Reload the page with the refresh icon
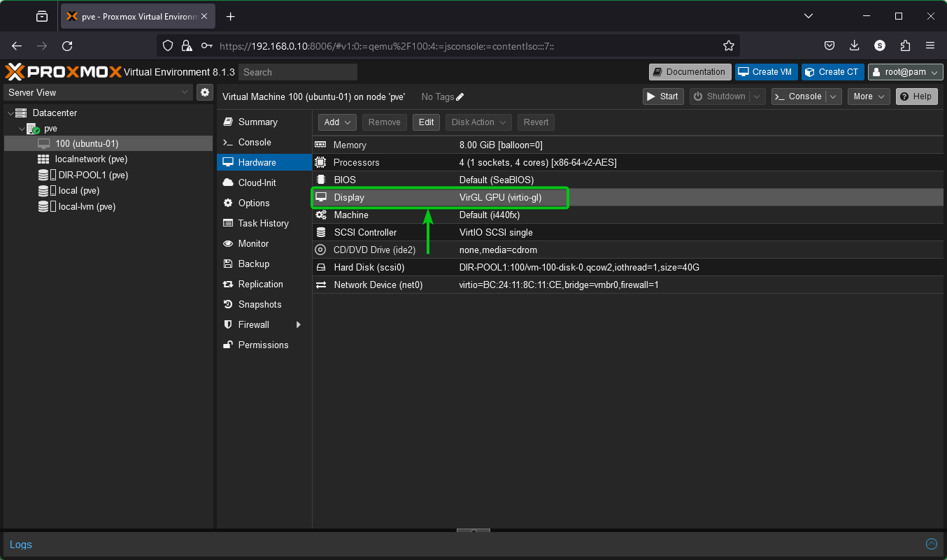The height and width of the screenshot is (560, 947). point(67,45)
